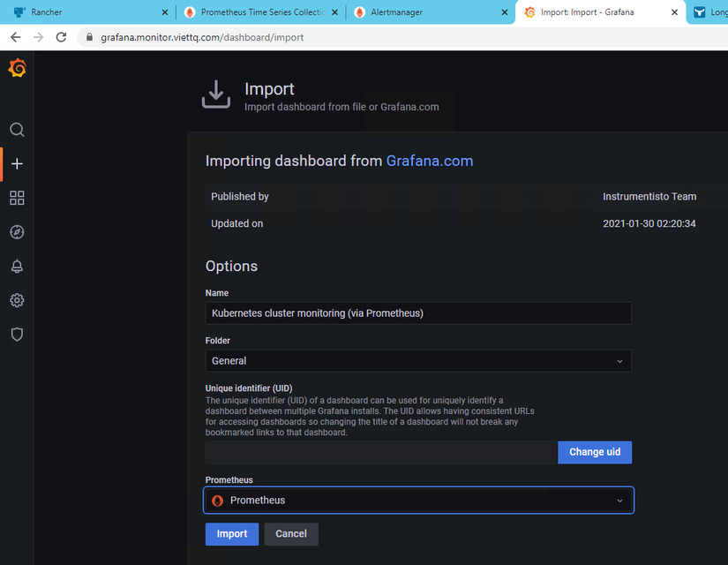Click the 'Options' section heading
Viewport: 728px width, 565px height.
pyautogui.click(x=231, y=267)
